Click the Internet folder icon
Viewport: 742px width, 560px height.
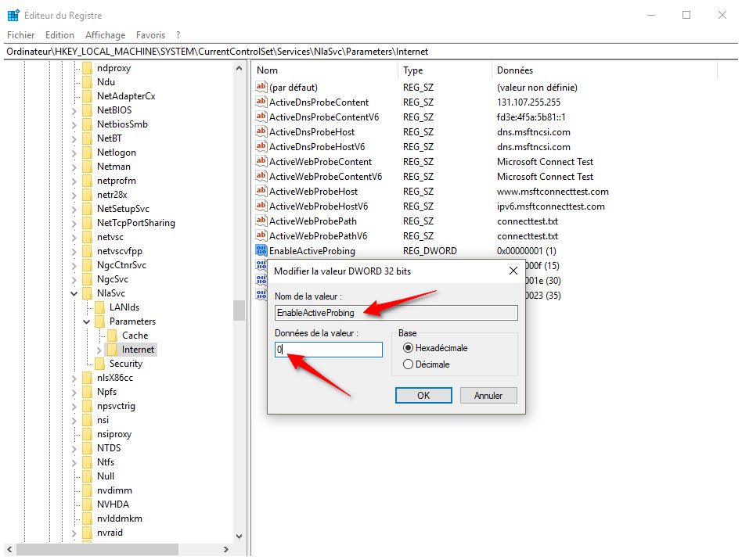[x=112, y=350]
